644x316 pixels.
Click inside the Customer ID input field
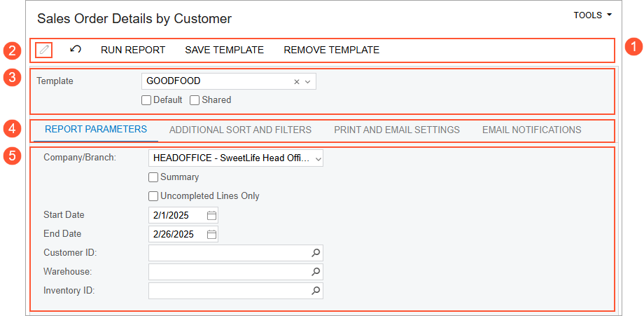[x=228, y=253]
